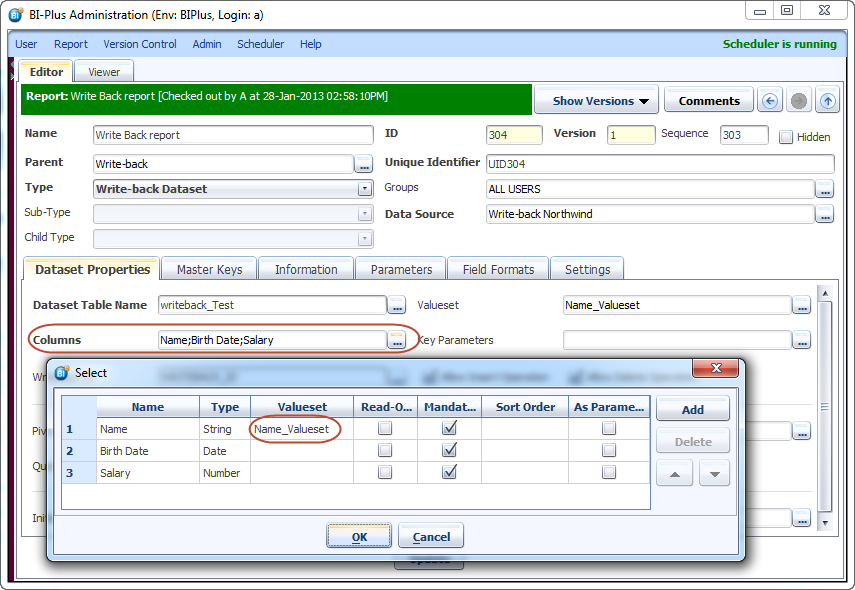The image size is (855, 590).
Task: Click the back arrow icon beside Comments
Action: tap(769, 101)
